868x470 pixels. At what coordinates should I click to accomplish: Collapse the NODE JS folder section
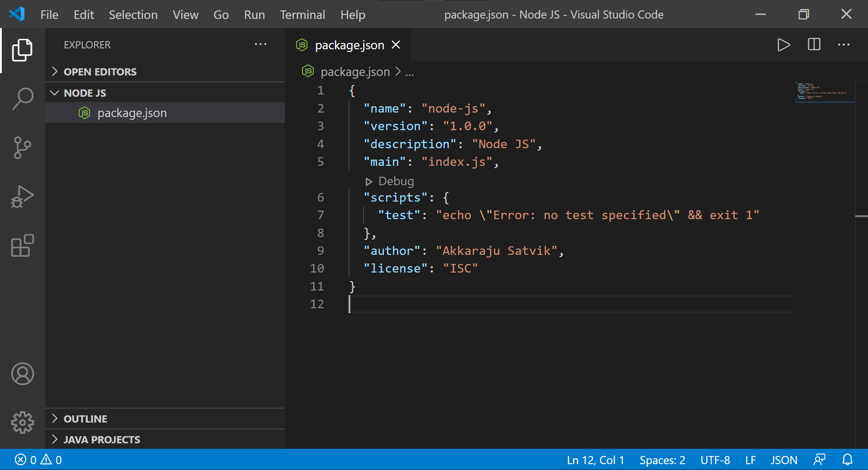coord(85,93)
